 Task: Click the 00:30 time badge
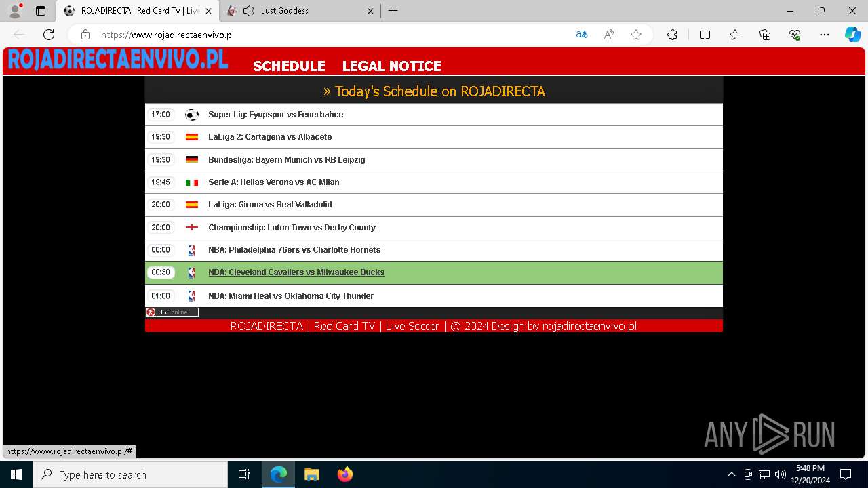(x=161, y=272)
